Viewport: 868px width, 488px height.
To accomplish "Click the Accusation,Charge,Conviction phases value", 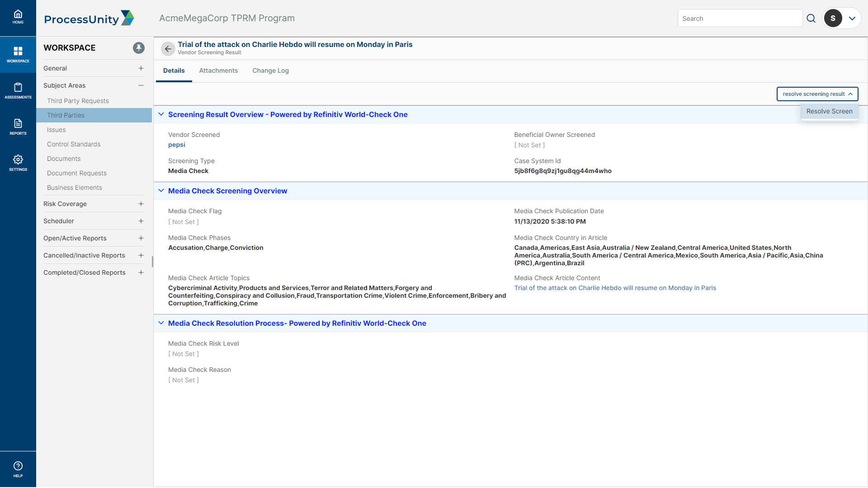I will tap(216, 248).
